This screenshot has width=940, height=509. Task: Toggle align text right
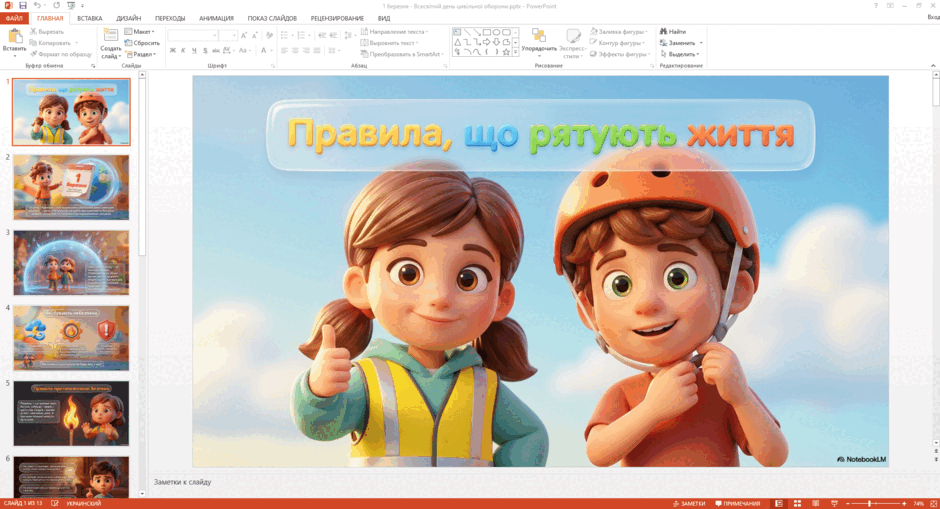(x=306, y=50)
